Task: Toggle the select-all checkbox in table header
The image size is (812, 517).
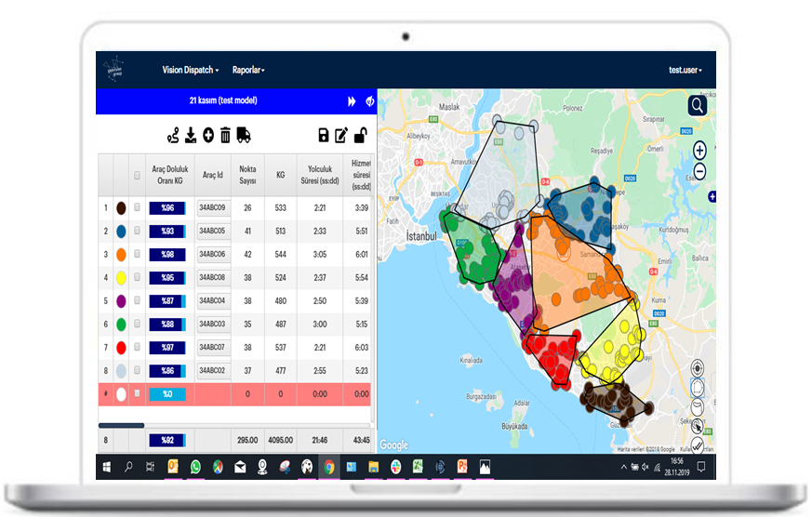Action: click(x=137, y=176)
